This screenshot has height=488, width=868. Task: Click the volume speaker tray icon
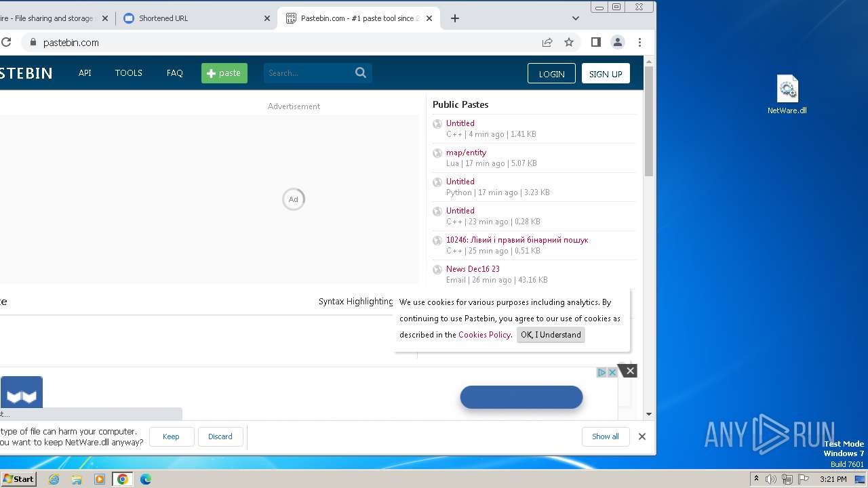click(x=771, y=479)
